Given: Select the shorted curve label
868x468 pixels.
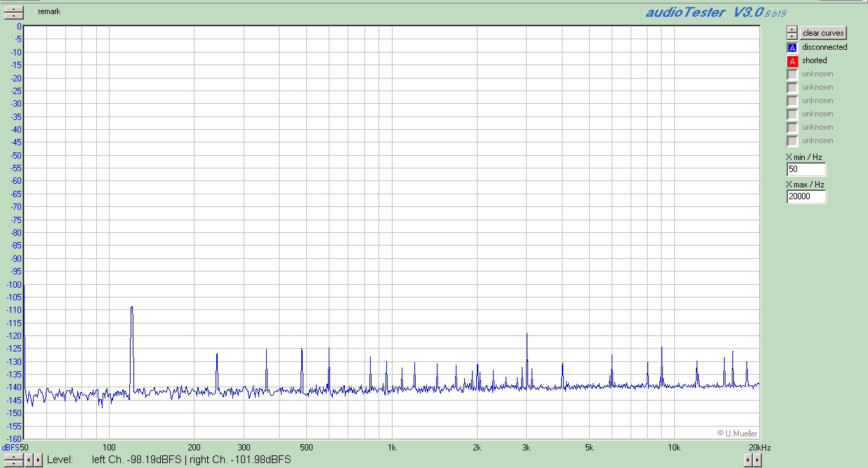Looking at the screenshot, I should [x=815, y=60].
